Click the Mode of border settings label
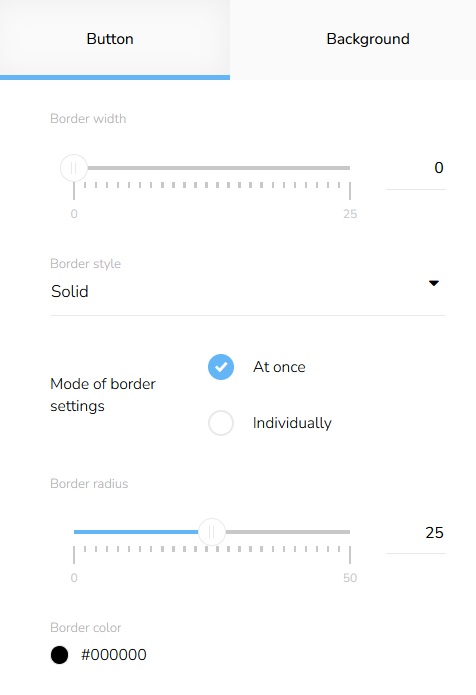Viewport: 476px width, 695px height. (103, 395)
